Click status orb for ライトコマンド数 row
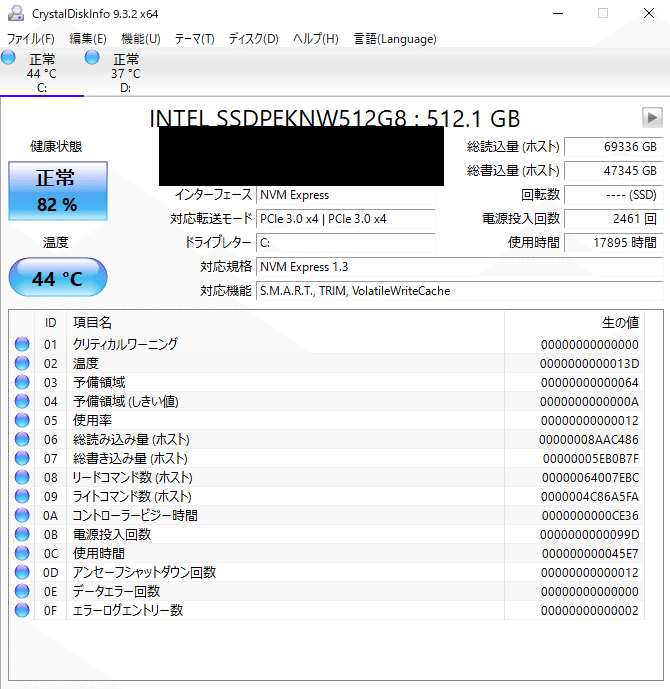The height and width of the screenshot is (689, 670). click(x=22, y=496)
